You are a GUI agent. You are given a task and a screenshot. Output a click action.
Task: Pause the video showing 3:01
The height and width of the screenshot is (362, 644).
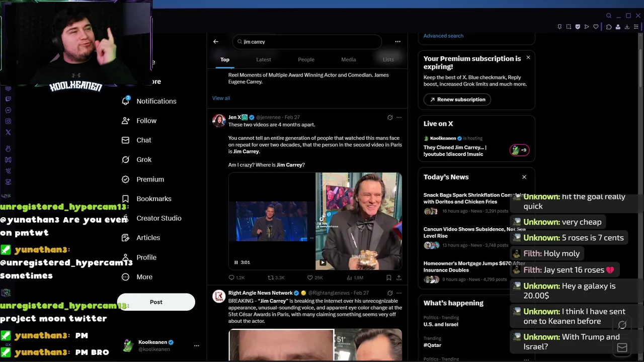[x=236, y=262]
